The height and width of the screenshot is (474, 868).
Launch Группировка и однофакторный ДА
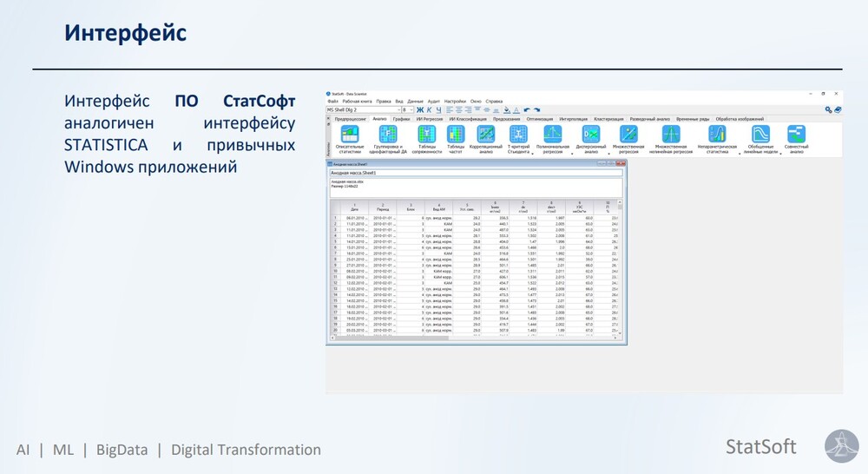388,139
